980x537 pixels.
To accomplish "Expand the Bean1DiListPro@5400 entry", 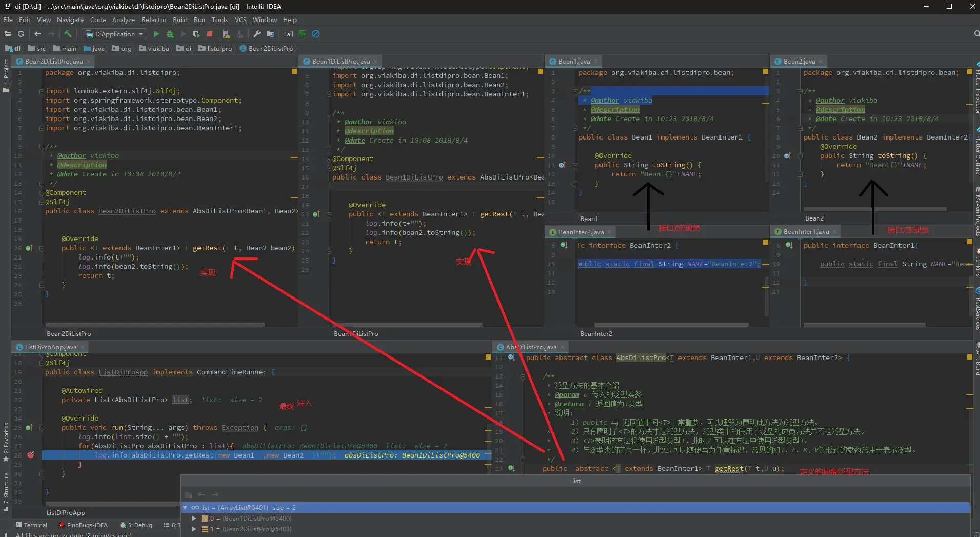I will (194, 518).
